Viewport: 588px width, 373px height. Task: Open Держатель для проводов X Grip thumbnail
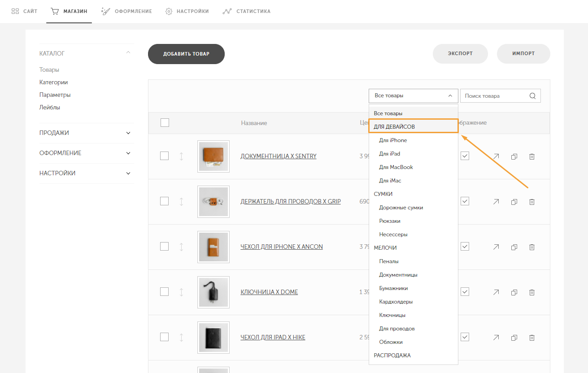click(x=213, y=202)
